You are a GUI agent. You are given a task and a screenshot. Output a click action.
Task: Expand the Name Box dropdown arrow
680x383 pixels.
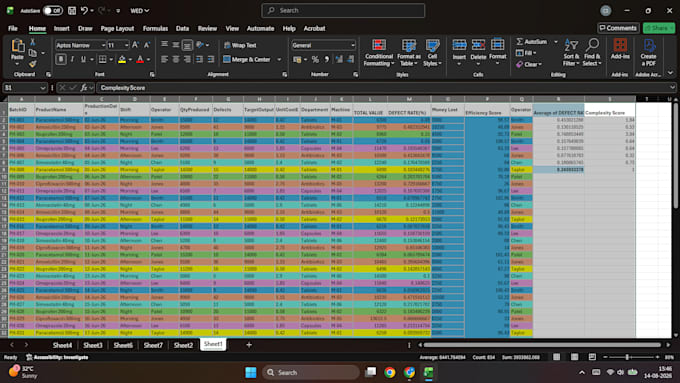pos(43,88)
